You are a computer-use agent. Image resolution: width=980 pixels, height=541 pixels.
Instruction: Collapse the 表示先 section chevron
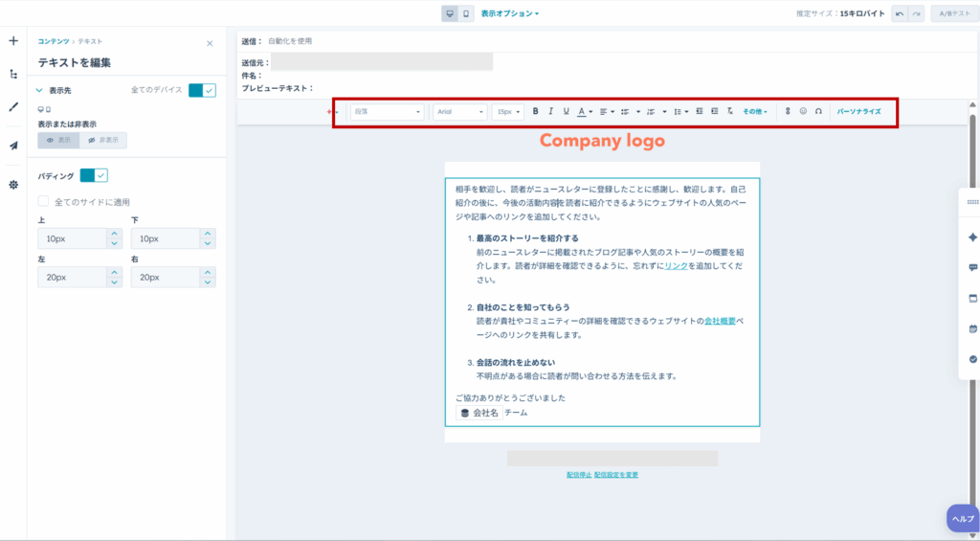coord(39,90)
